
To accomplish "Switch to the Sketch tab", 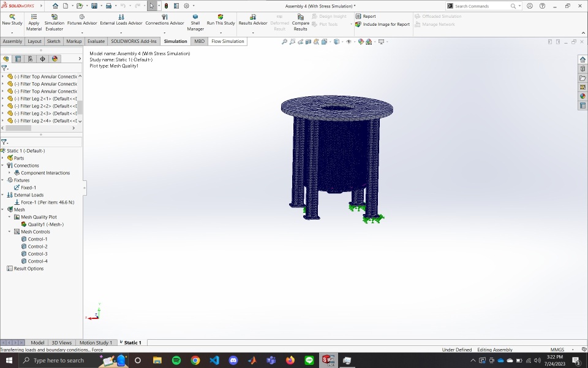I will 53,41.
